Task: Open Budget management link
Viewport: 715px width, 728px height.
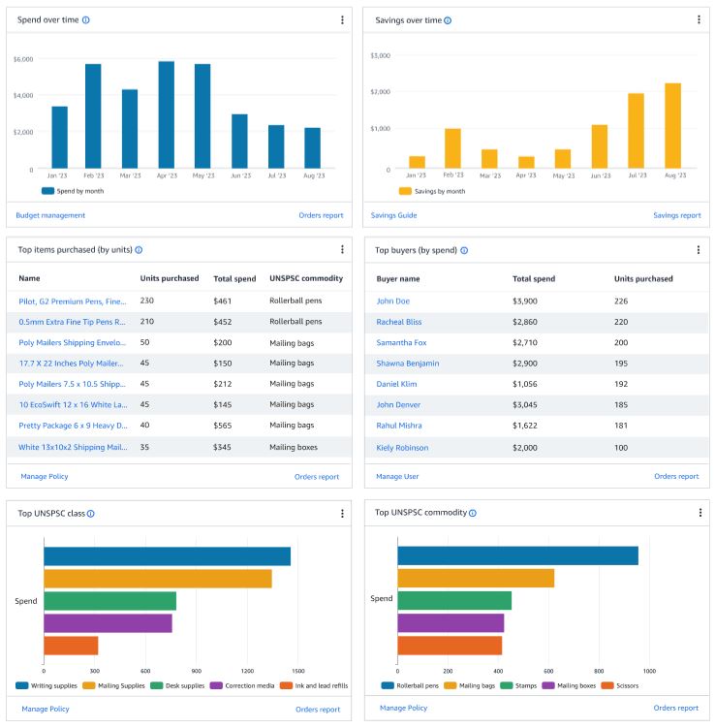Action: click(50, 215)
